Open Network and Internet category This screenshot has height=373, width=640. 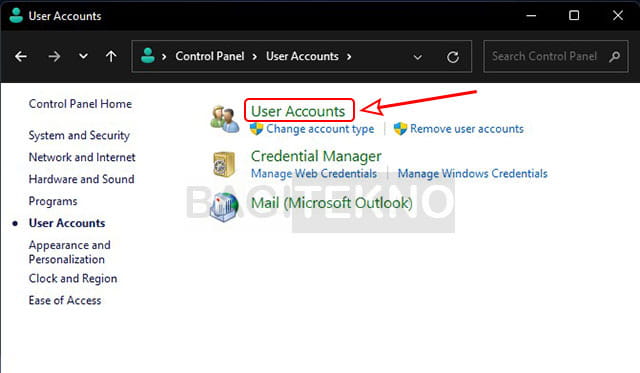point(82,157)
